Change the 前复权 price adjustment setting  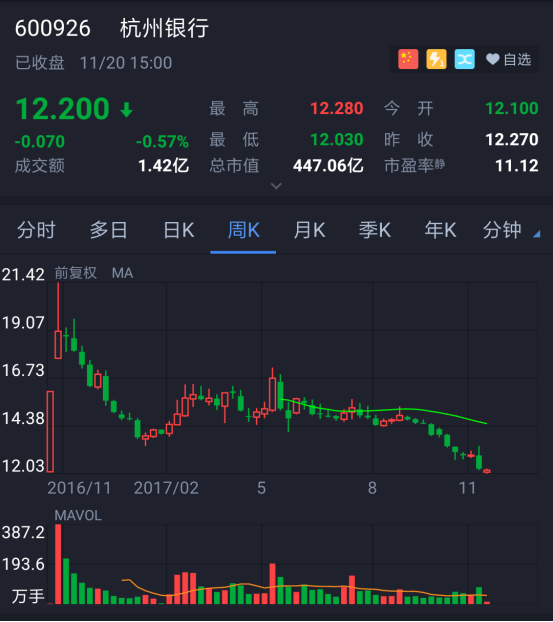pyautogui.click(x=75, y=273)
